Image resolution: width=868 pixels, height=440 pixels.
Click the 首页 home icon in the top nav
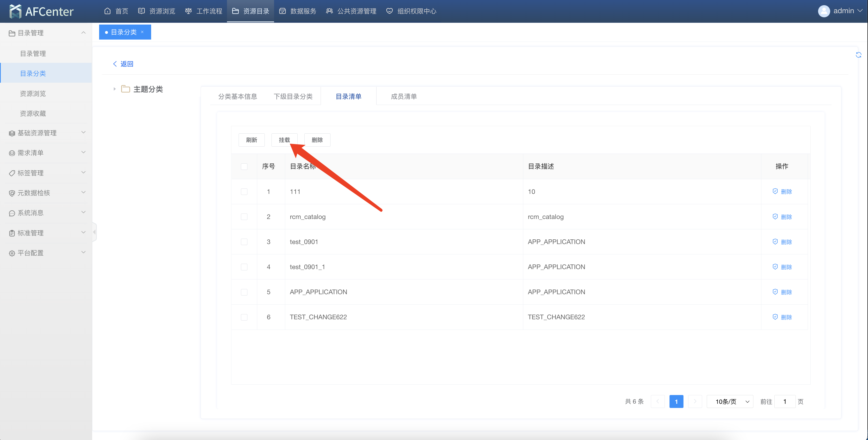coord(107,11)
